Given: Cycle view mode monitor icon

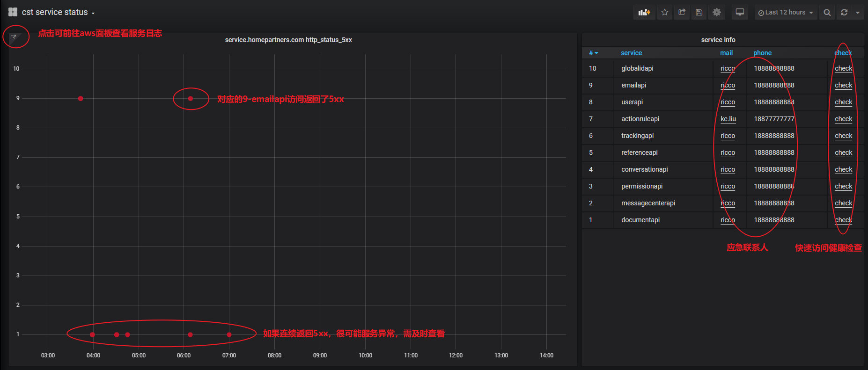Looking at the screenshot, I should 740,13.
